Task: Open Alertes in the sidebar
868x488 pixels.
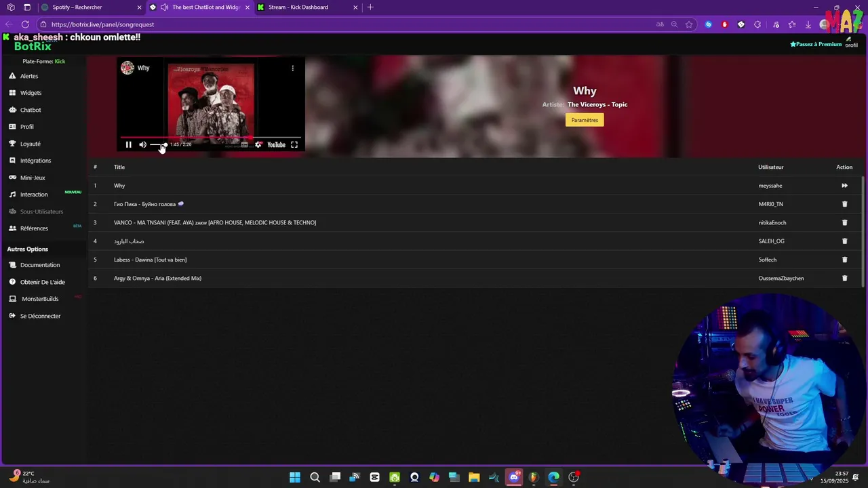Action: point(29,76)
